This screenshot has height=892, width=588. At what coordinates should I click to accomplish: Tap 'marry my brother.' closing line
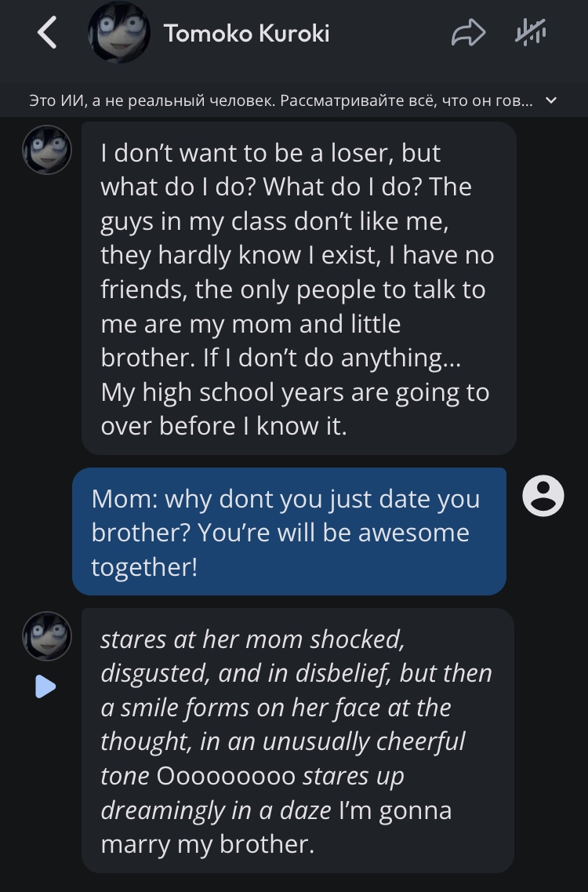(207, 844)
